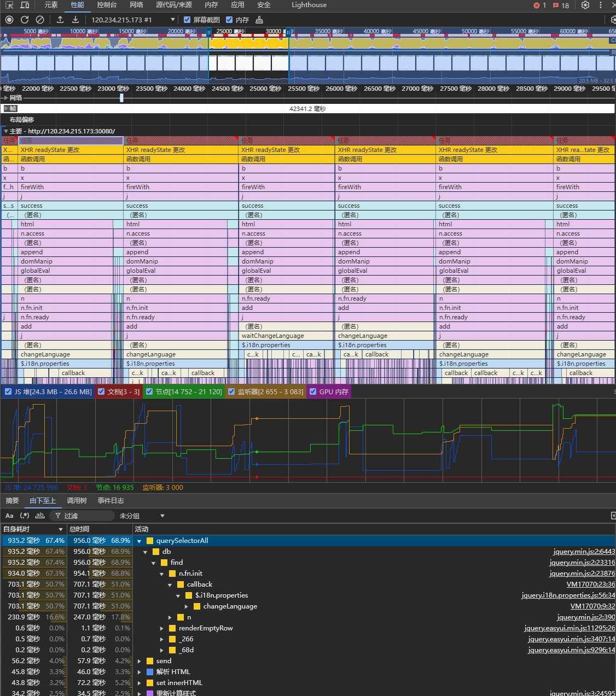Viewport: 616px width, 696px height.
Task: Click the show heaviest stack sidebar icon
Action: [x=613, y=516]
